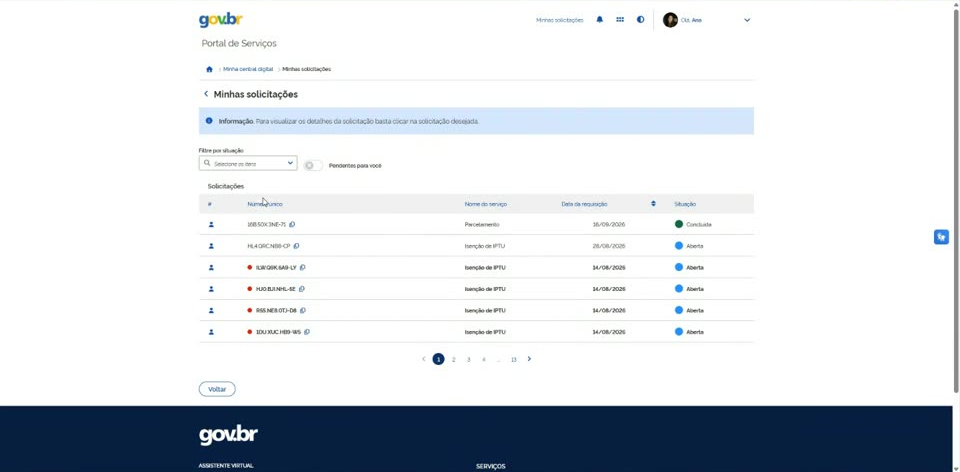This screenshot has height=472, width=960.
Task: Sort by Data da requisição arrows
Action: (653, 203)
